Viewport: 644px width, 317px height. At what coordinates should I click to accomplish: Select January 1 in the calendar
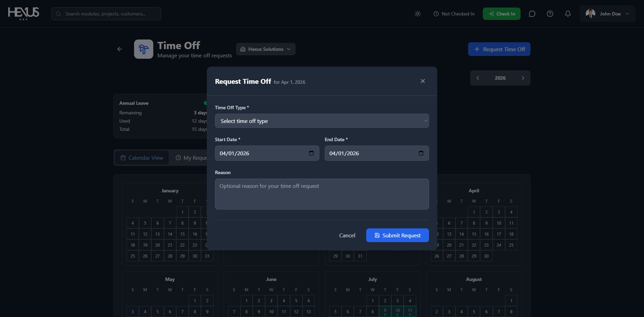coord(182,212)
